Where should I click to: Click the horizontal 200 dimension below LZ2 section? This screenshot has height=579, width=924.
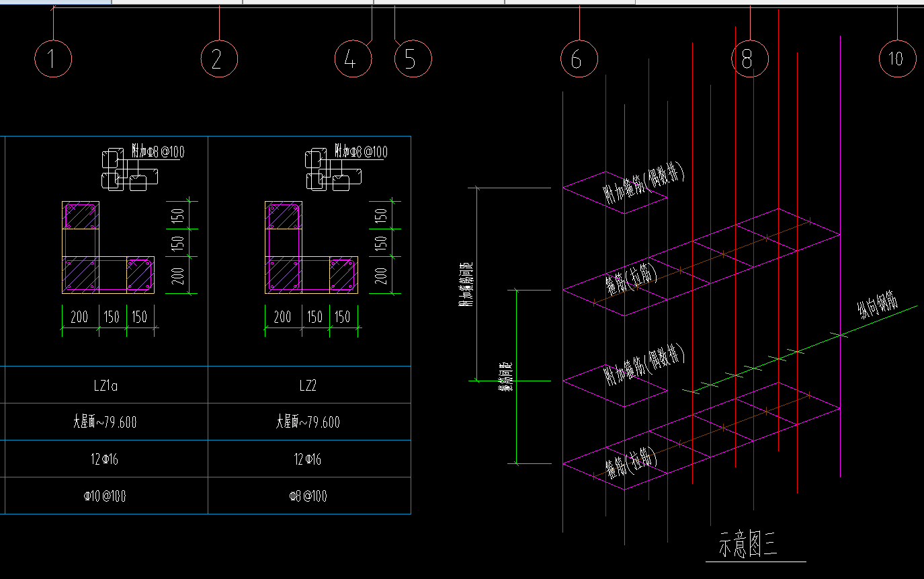coord(282,317)
